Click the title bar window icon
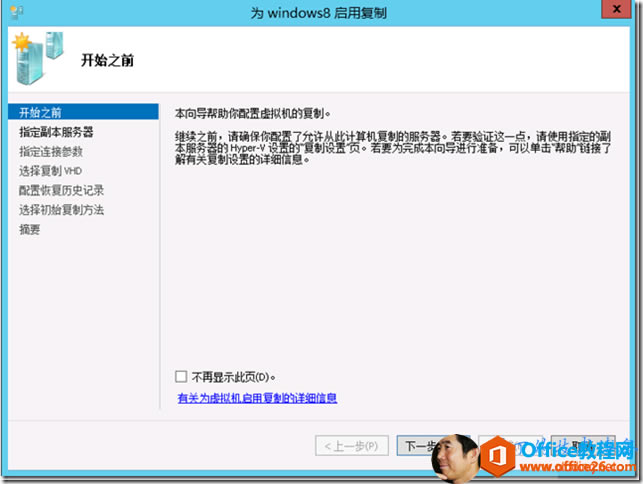This screenshot has width=643, height=484. point(16,11)
